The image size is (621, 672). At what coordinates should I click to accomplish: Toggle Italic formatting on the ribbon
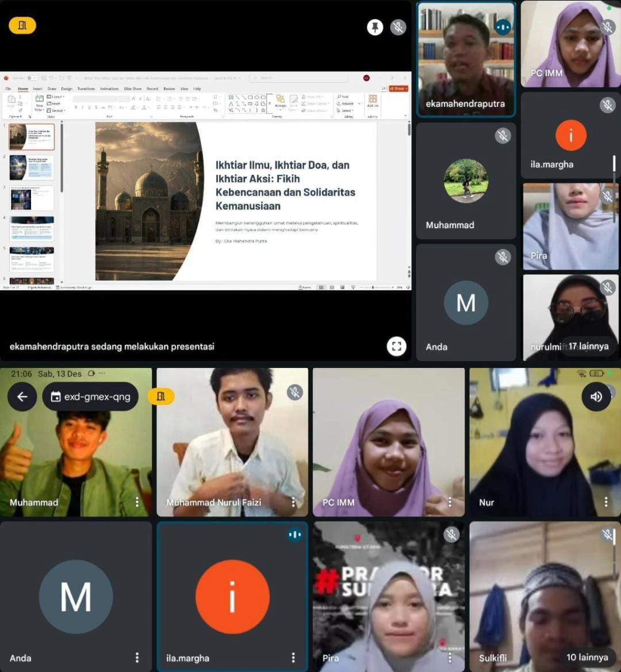click(x=82, y=107)
